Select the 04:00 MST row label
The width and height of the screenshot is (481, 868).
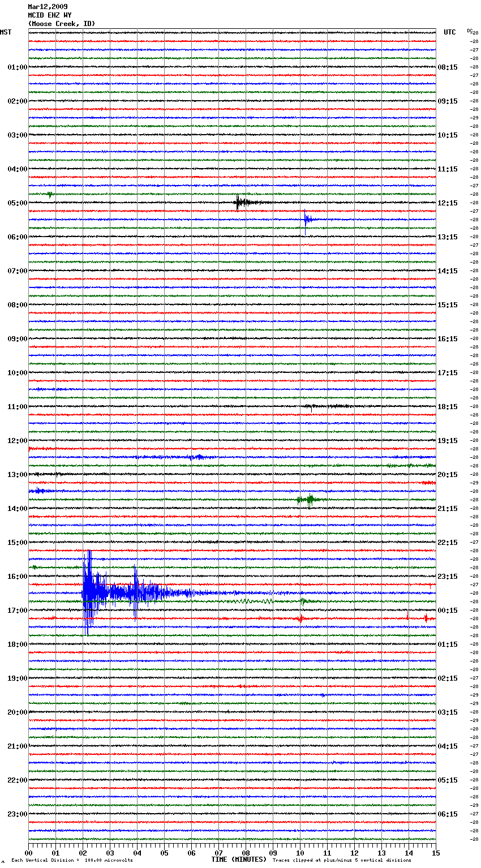click(x=18, y=169)
